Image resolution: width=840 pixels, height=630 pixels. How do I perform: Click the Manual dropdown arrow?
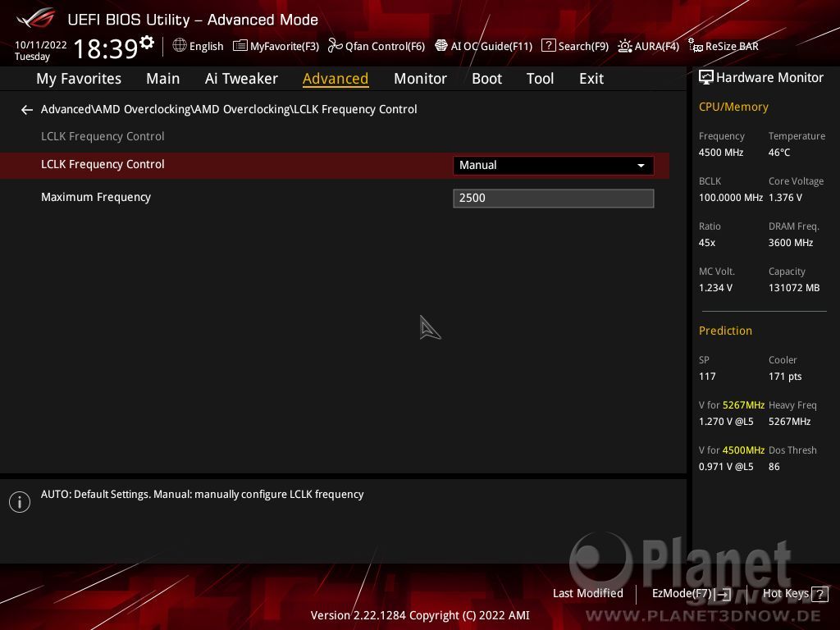[641, 166]
